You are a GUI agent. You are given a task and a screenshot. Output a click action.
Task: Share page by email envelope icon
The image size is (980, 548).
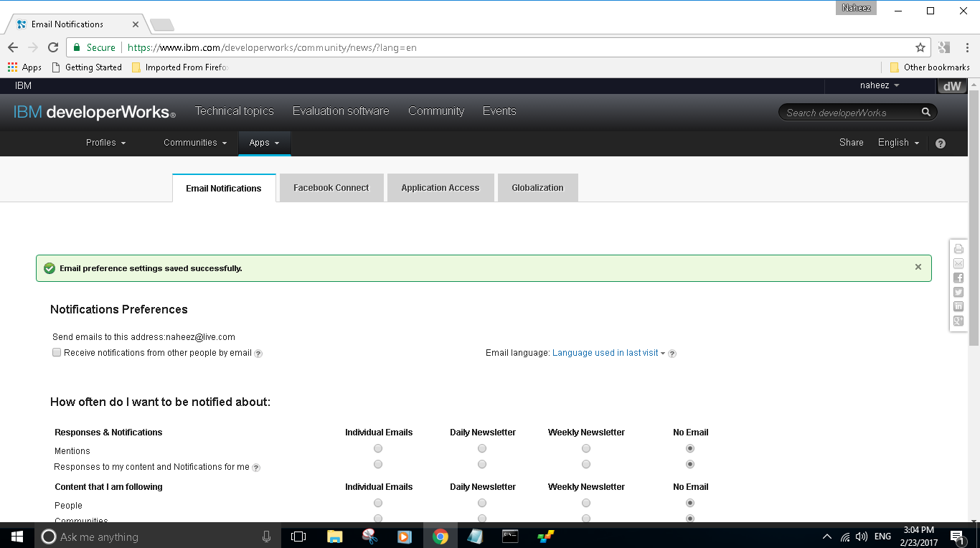pos(958,263)
